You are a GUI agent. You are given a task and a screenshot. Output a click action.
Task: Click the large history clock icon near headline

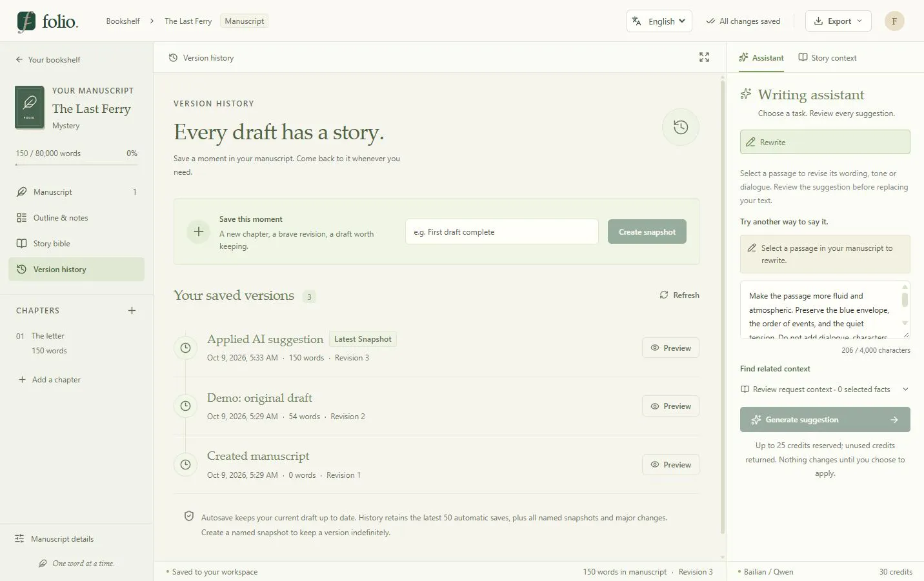(x=681, y=127)
